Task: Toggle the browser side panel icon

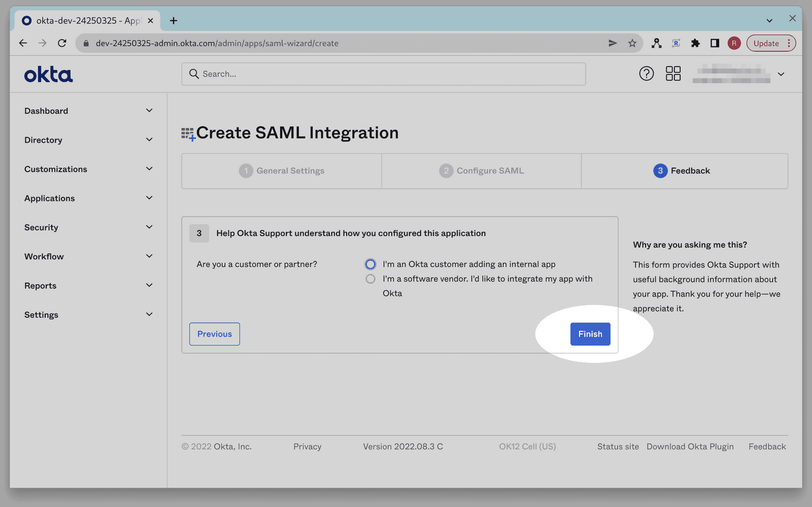Action: tap(715, 43)
